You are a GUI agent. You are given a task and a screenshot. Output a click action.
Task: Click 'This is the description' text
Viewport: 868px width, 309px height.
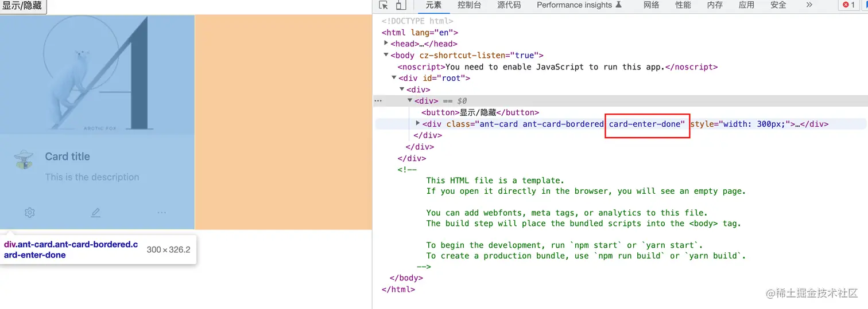coord(92,177)
